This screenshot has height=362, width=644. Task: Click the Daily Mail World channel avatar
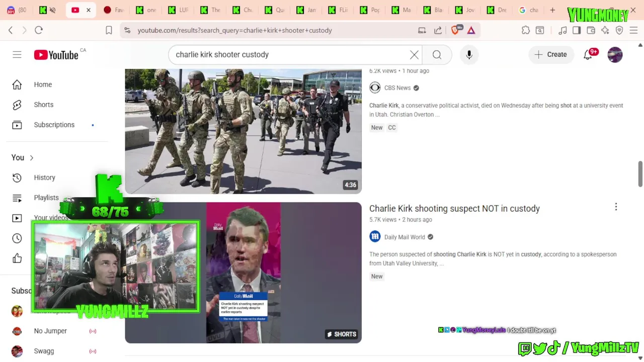[375, 237]
